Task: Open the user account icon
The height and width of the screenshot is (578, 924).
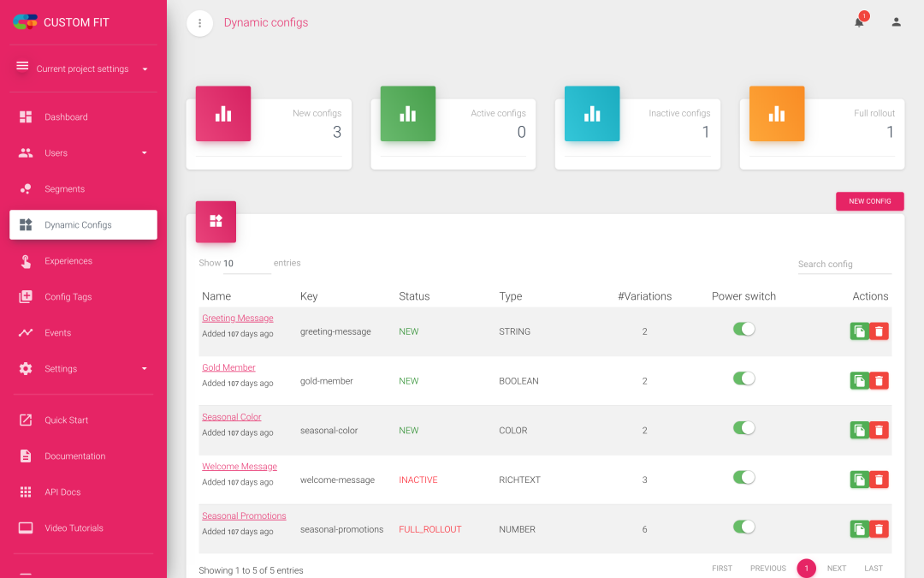Action: pos(896,22)
